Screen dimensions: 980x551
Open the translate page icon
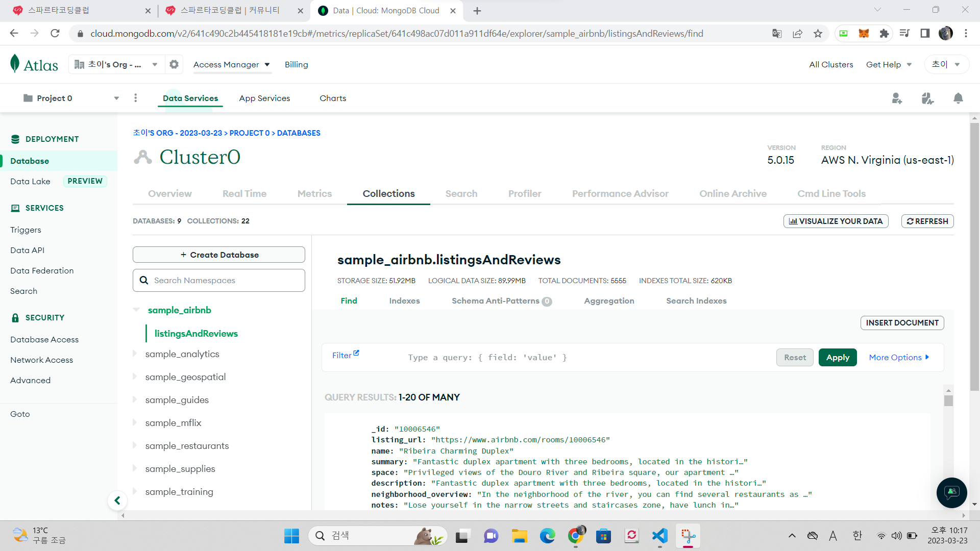point(777,34)
